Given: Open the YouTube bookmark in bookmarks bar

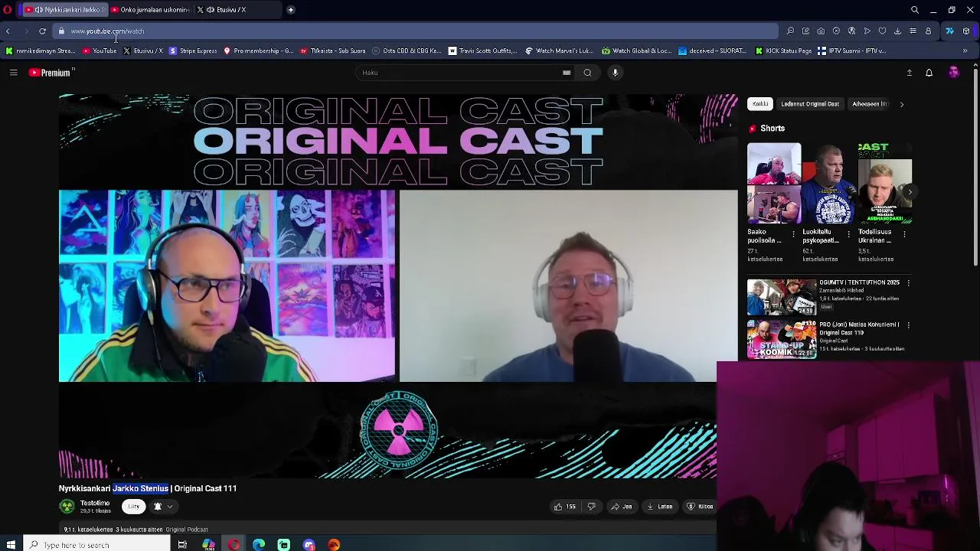Looking at the screenshot, I should tap(100, 51).
